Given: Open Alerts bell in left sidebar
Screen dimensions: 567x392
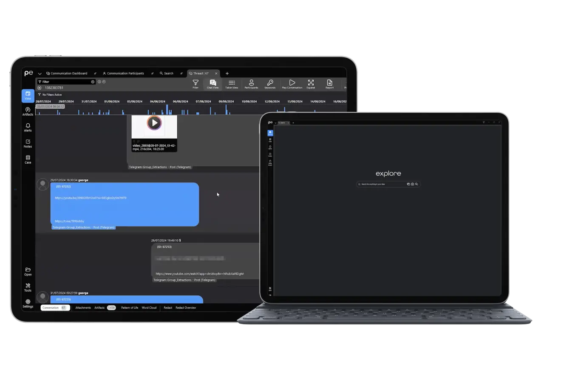Looking at the screenshot, I should pos(28,128).
